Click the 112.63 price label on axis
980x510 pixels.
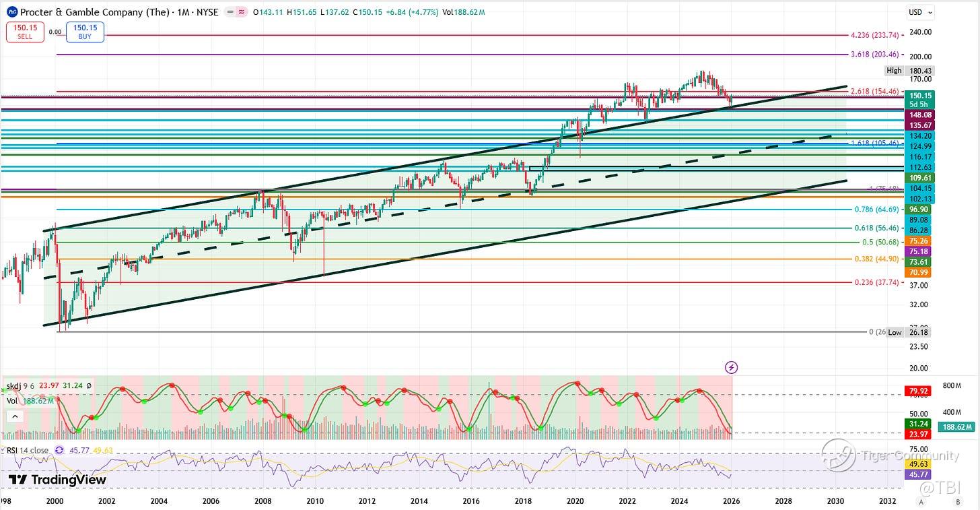tap(920, 167)
